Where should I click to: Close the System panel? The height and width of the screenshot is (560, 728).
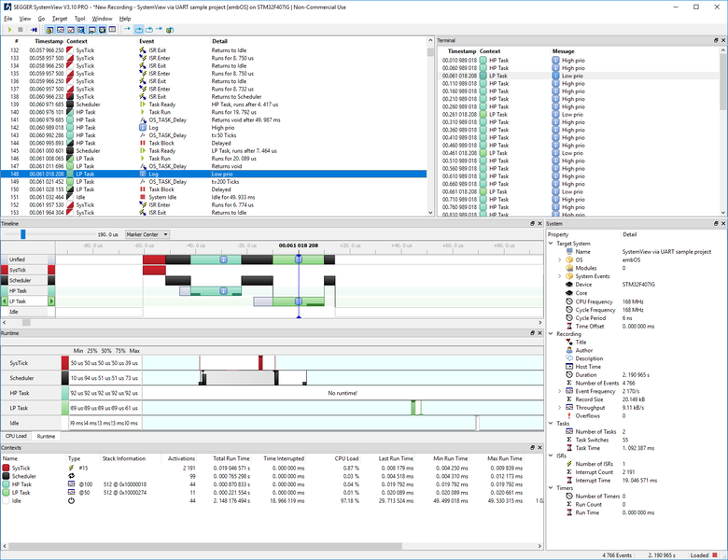pyautogui.click(x=723, y=223)
